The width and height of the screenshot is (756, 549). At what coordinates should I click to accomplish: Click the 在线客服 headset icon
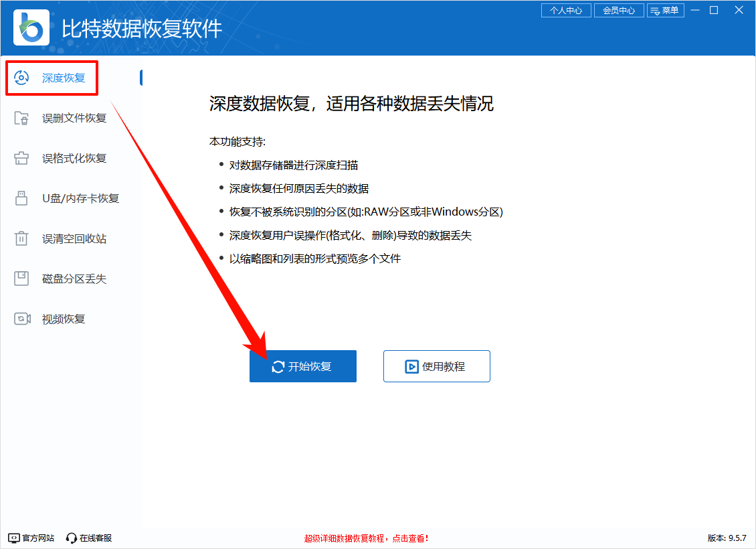tap(72, 538)
